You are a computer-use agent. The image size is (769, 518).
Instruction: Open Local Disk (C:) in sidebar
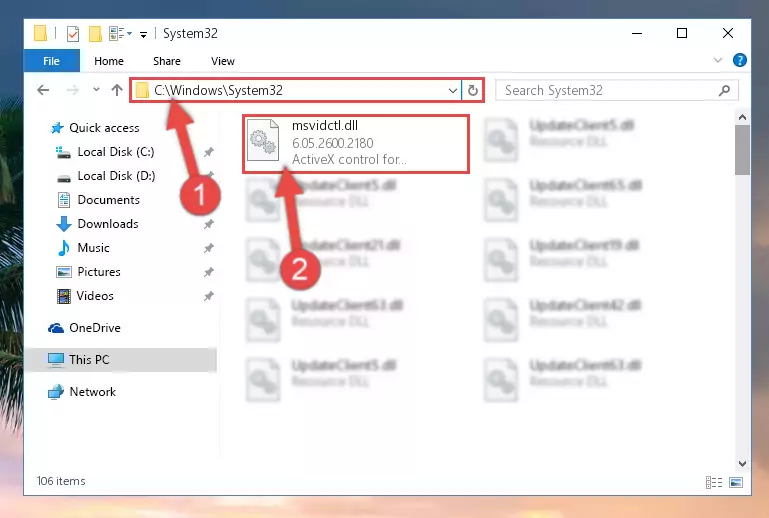pos(116,152)
